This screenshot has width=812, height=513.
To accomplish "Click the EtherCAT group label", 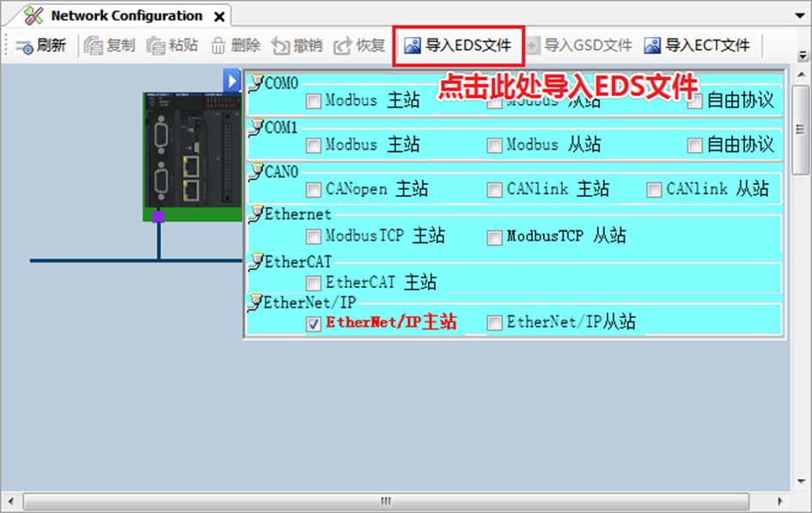I will (x=298, y=261).
